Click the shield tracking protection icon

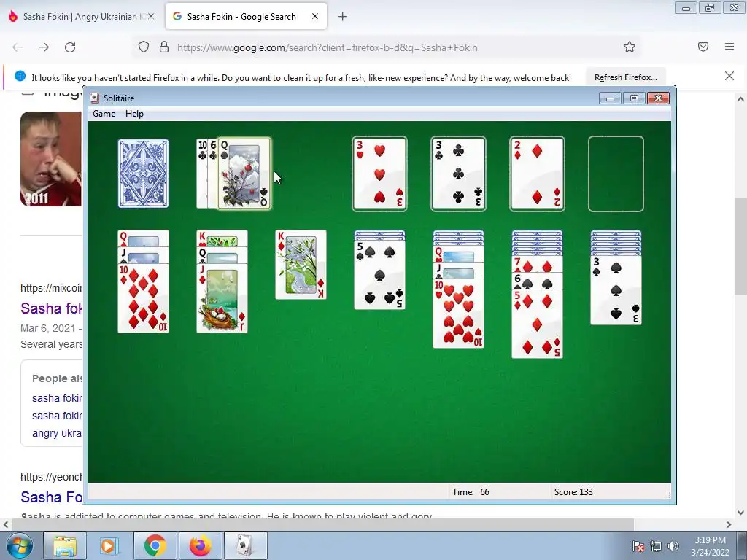(144, 47)
